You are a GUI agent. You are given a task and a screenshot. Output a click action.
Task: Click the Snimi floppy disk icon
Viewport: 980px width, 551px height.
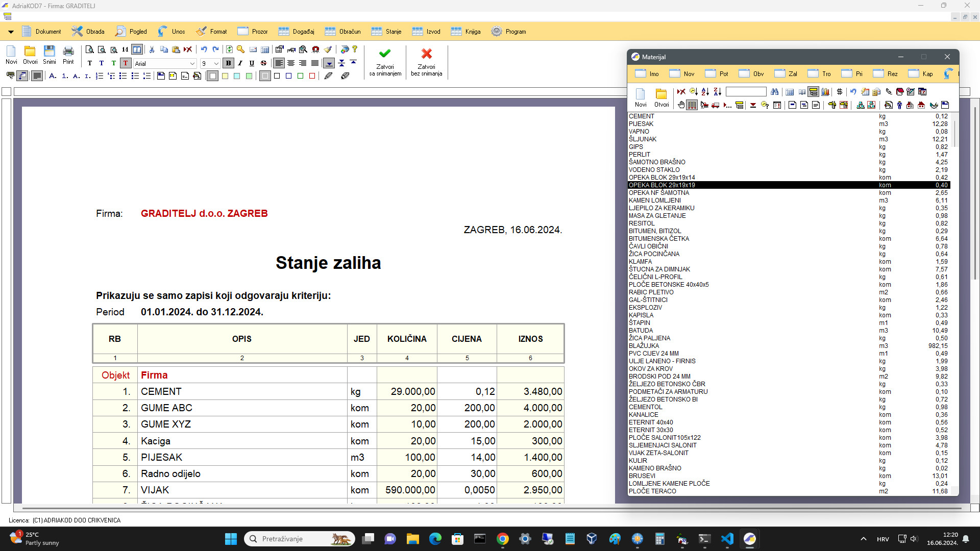50,55
